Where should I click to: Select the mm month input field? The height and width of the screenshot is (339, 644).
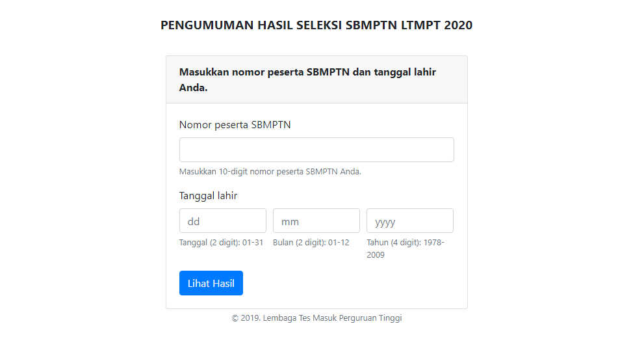click(316, 221)
